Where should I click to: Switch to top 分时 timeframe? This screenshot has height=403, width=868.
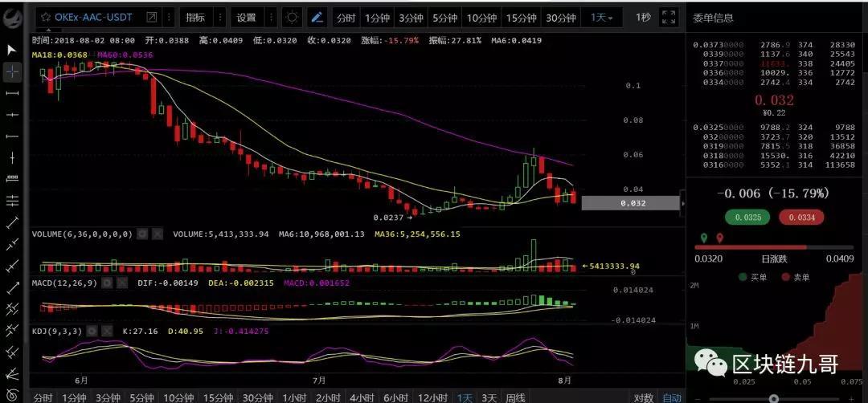coord(346,17)
